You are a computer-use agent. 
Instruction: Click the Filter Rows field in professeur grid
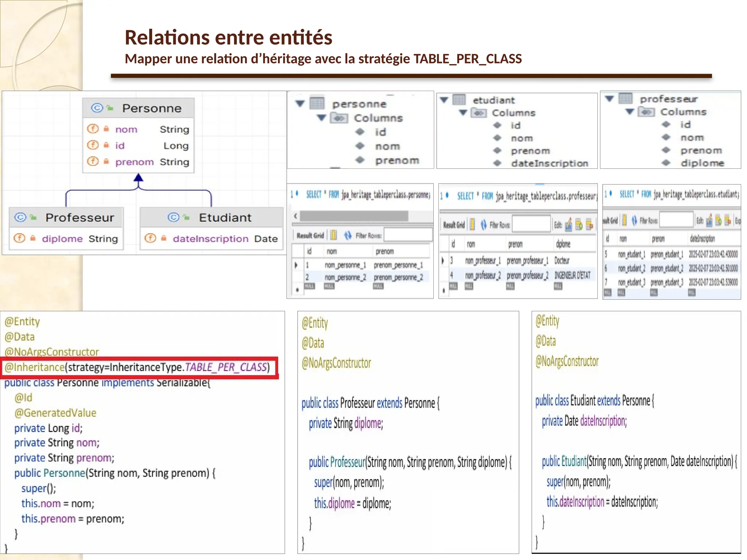[531, 224]
